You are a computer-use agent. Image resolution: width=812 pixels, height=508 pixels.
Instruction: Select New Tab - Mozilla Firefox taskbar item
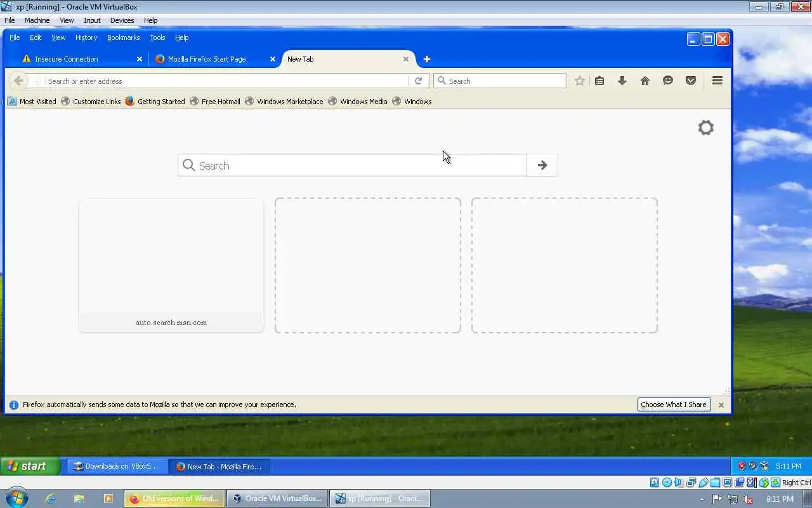coord(219,466)
